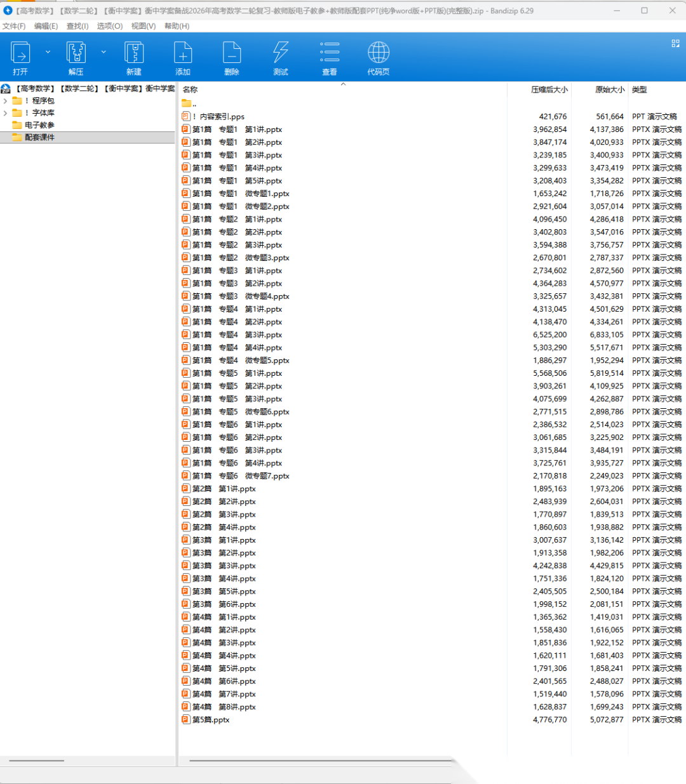Image resolution: width=686 pixels, height=784 pixels.
Task: Select the file 第5篇.pptx
Action: pos(211,720)
